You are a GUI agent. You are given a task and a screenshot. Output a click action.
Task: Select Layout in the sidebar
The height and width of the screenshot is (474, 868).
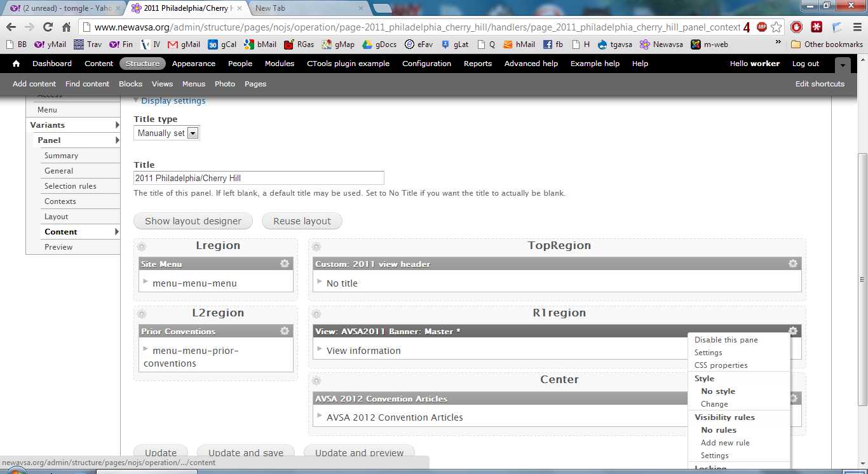point(57,217)
